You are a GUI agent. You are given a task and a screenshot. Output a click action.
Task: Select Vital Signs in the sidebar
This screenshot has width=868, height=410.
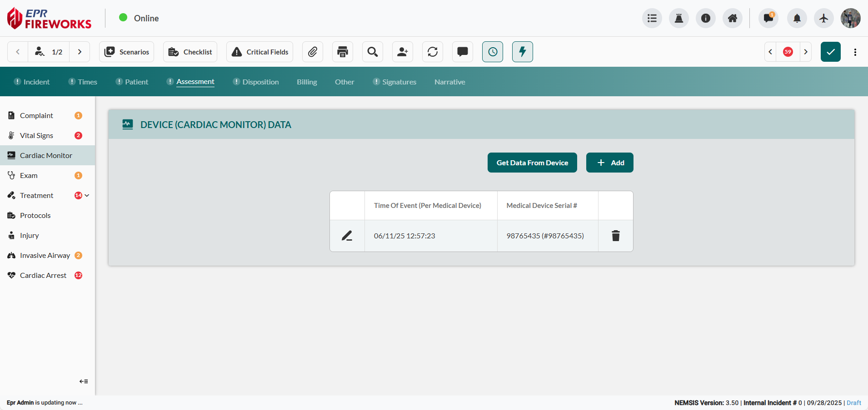point(36,135)
